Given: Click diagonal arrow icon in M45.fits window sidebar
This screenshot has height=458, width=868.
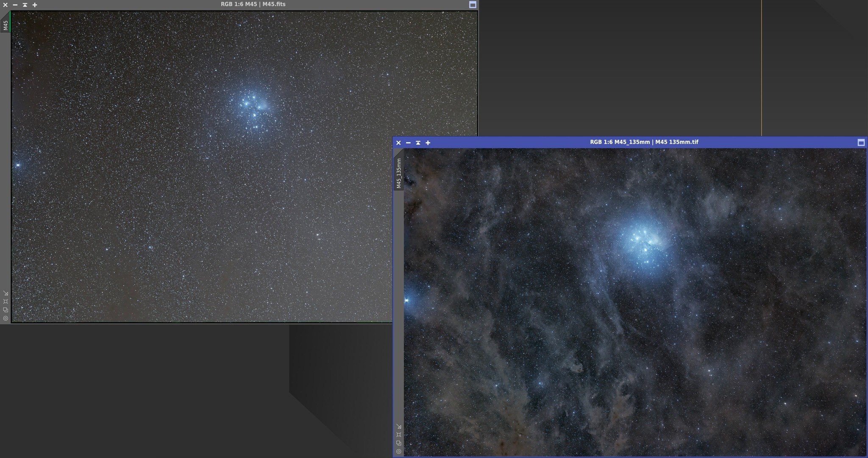Looking at the screenshot, I should point(6,293).
